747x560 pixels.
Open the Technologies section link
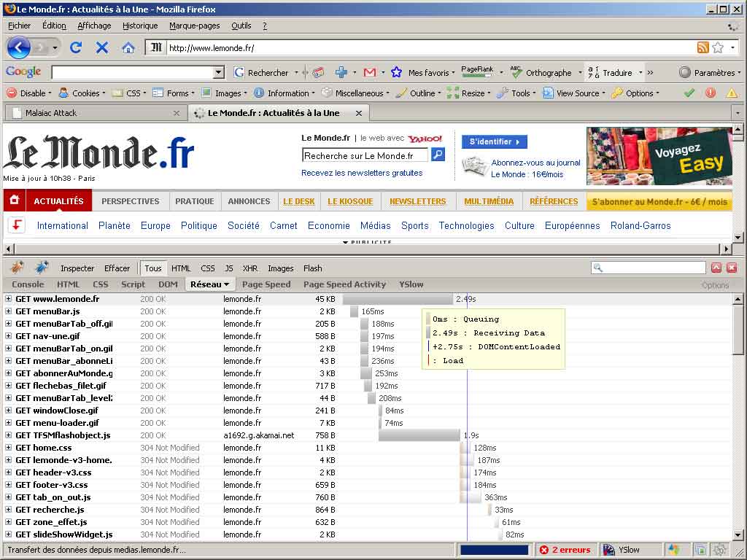click(466, 225)
